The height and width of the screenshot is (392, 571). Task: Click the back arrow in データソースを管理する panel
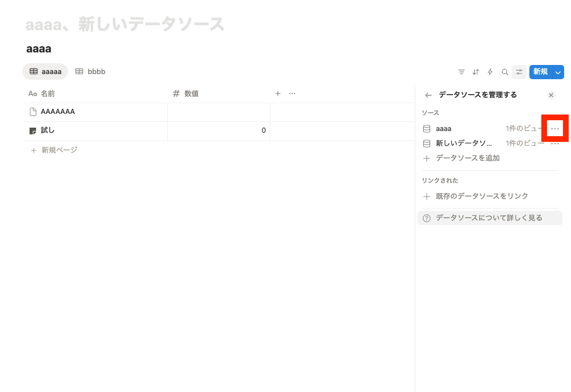coord(428,95)
